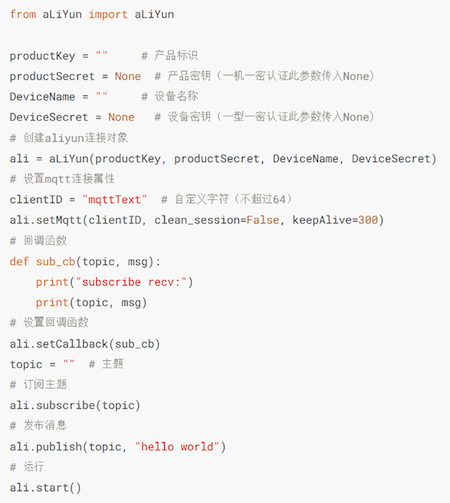The height and width of the screenshot is (503, 450).
Task: Click the None value of DeviceSecret
Action: [x=121, y=117]
